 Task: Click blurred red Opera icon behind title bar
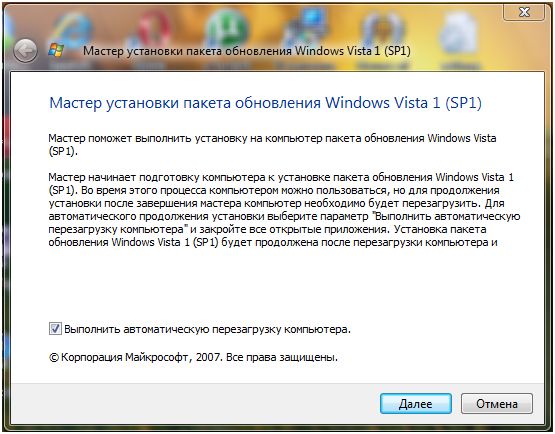click(153, 28)
